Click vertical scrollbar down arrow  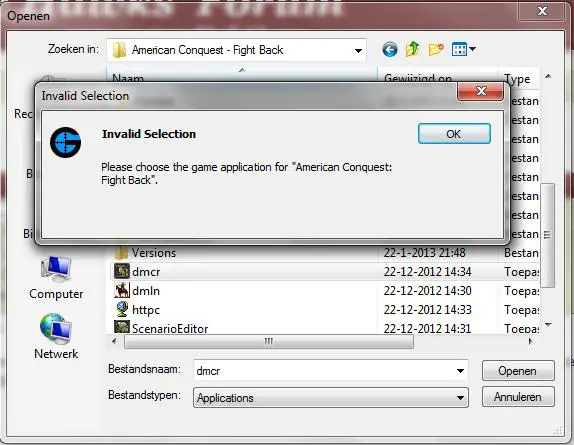548,324
